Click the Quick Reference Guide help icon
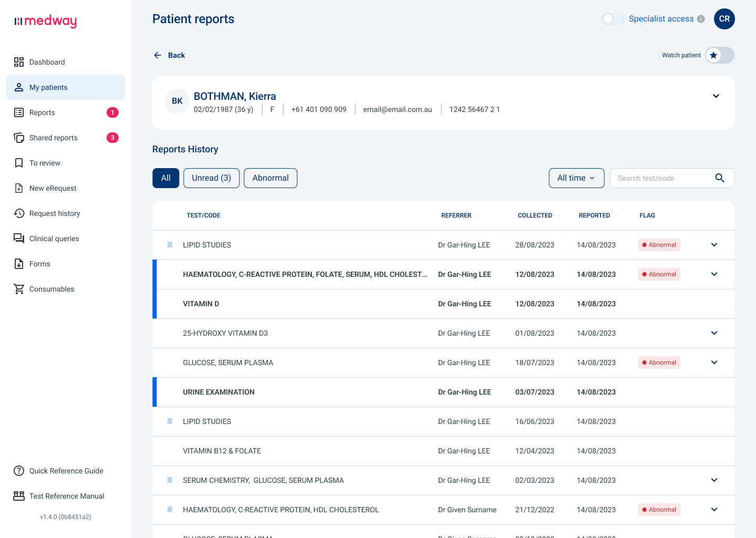756x538 pixels. click(19, 471)
